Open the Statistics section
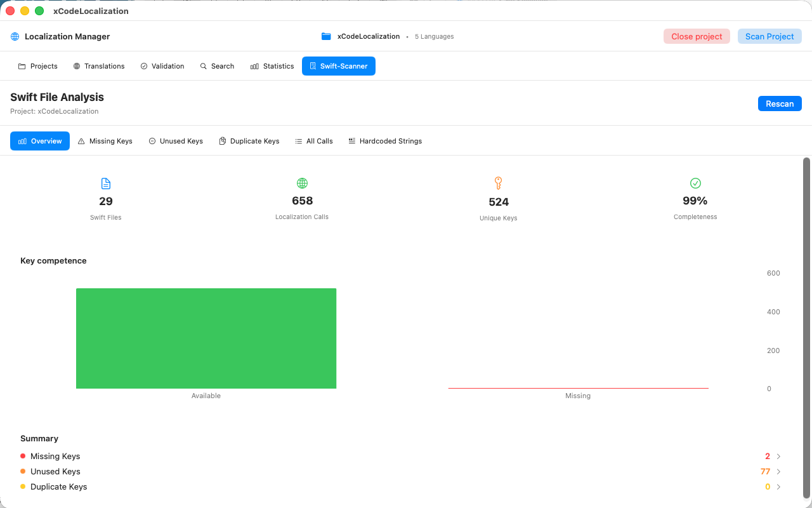The height and width of the screenshot is (508, 812). point(272,65)
